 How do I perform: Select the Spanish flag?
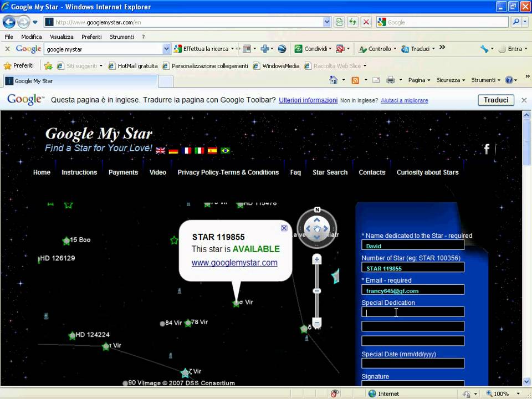pyautogui.click(x=212, y=151)
